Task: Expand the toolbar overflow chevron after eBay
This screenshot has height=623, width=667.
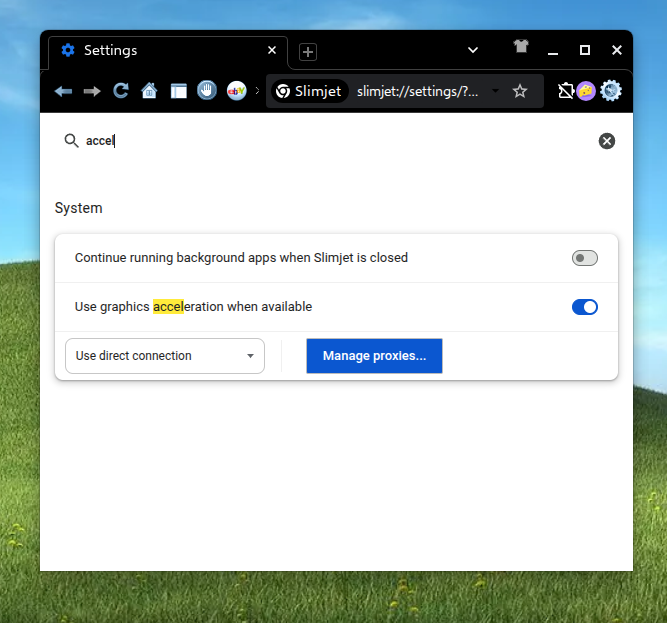Action: tap(258, 91)
